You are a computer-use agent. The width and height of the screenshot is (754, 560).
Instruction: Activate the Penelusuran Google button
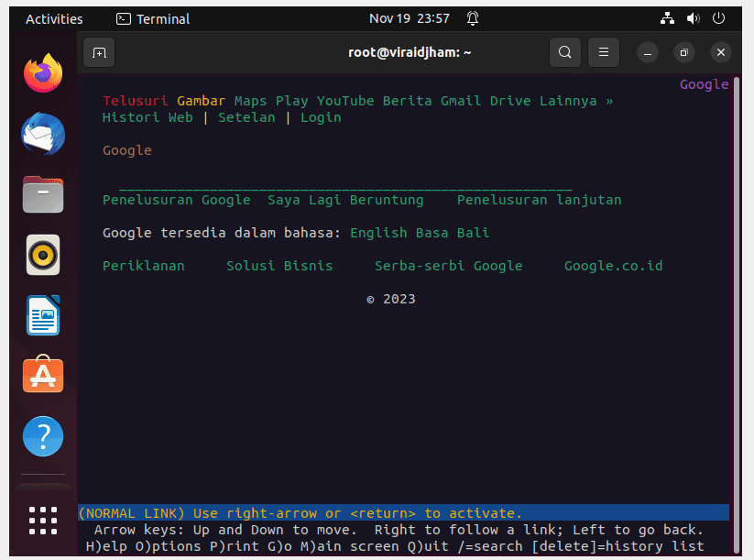177,200
